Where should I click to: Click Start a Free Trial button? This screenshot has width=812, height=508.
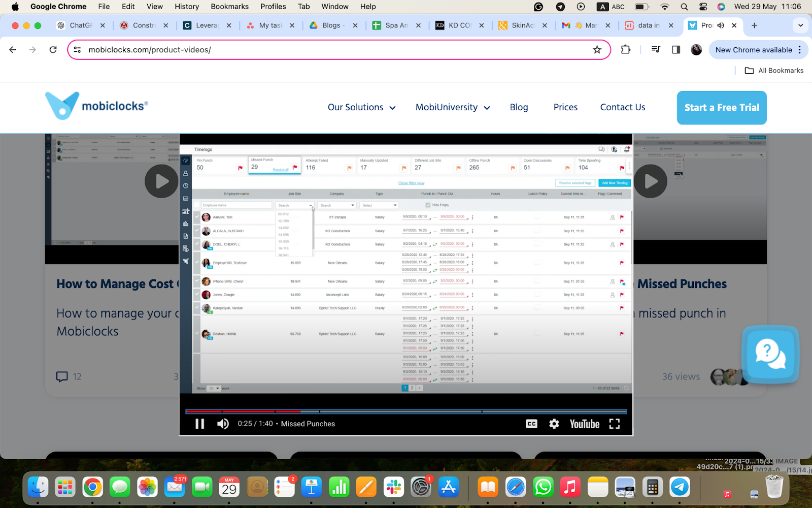pyautogui.click(x=722, y=108)
